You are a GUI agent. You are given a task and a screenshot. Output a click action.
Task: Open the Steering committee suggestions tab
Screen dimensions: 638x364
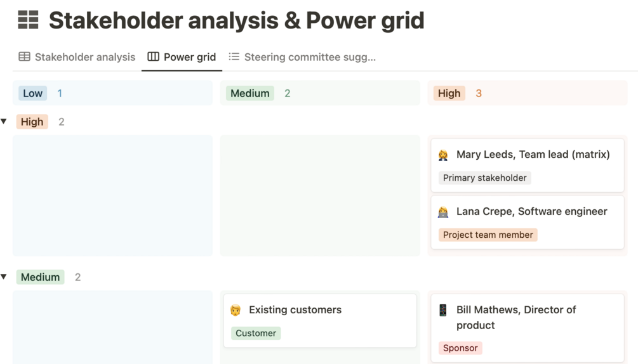(x=310, y=57)
